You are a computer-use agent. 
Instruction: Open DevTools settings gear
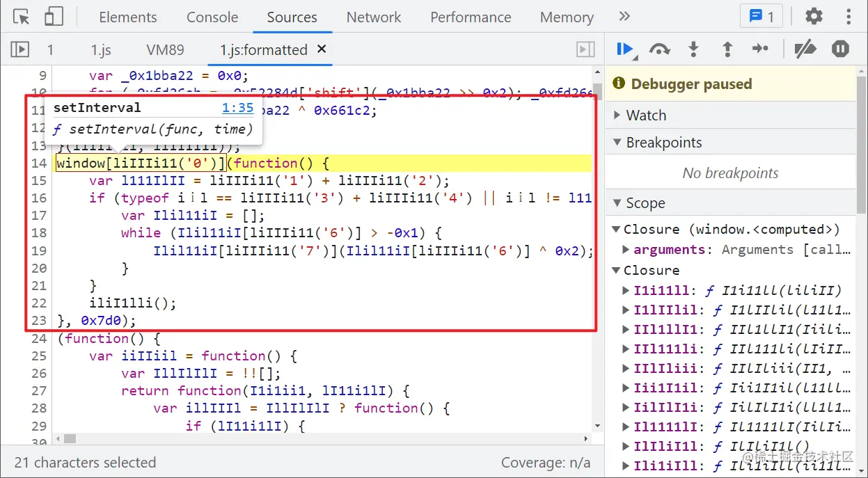pos(814,17)
